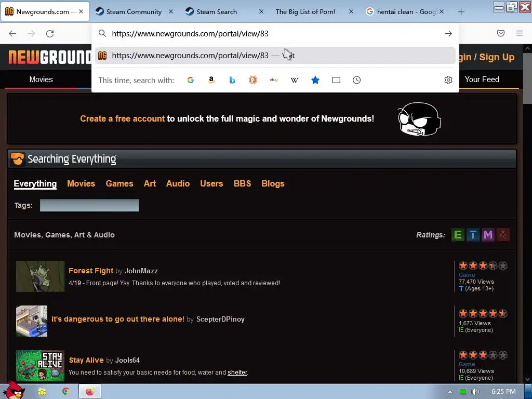Search history clock icon
532x399 pixels.
tap(356, 80)
